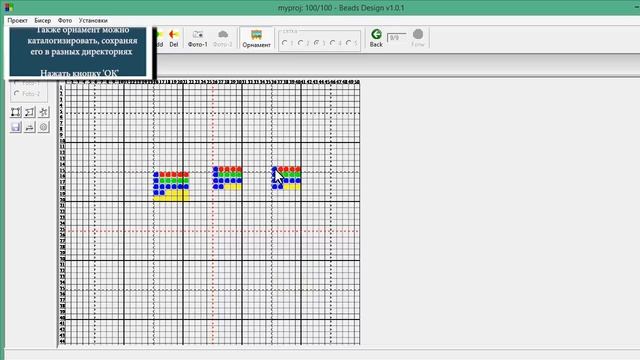Click row number 1 on the grid ruler
Image resolution: width=640 pixels, height=360 pixels.
pyautogui.click(x=62, y=88)
